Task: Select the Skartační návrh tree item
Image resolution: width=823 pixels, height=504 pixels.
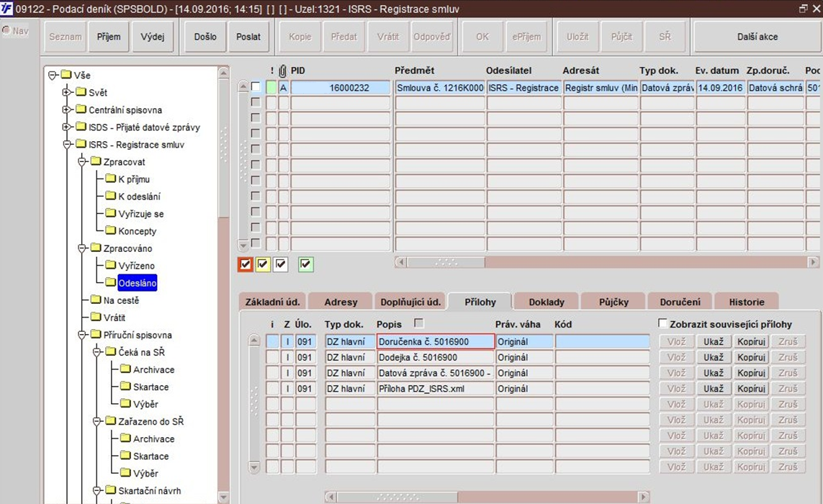Action: (x=150, y=490)
